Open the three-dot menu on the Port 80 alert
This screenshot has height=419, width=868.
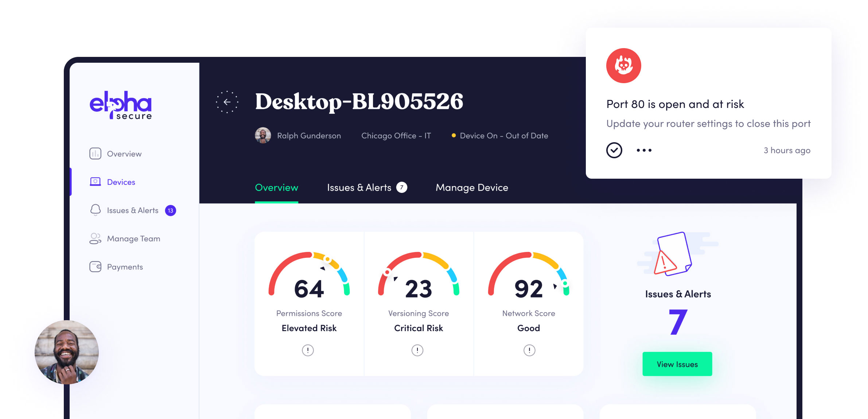[x=644, y=150]
